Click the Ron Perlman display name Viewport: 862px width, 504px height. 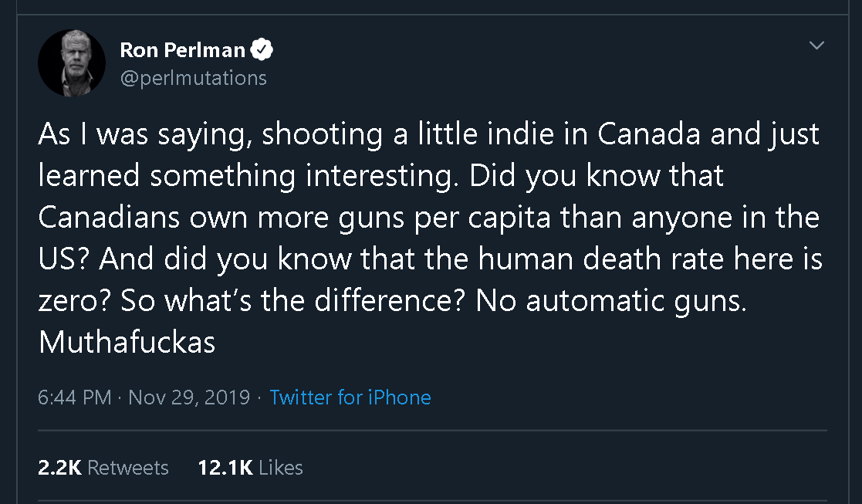click(x=183, y=51)
